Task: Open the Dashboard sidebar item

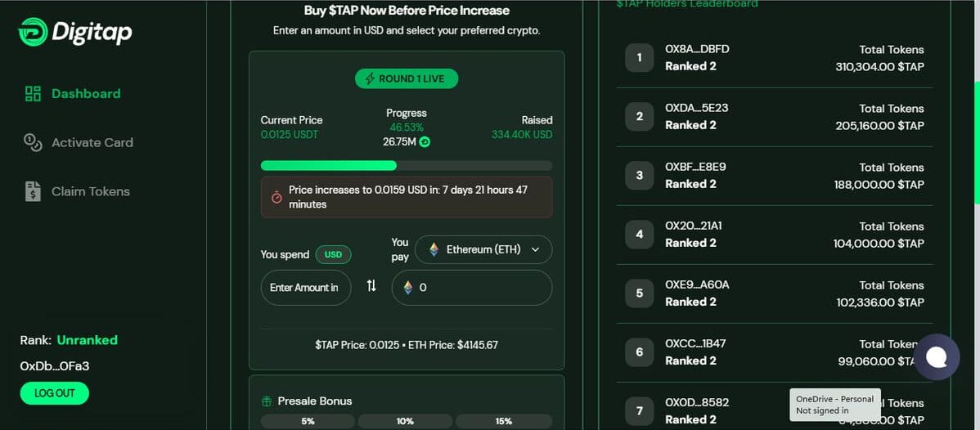Action: (x=73, y=94)
